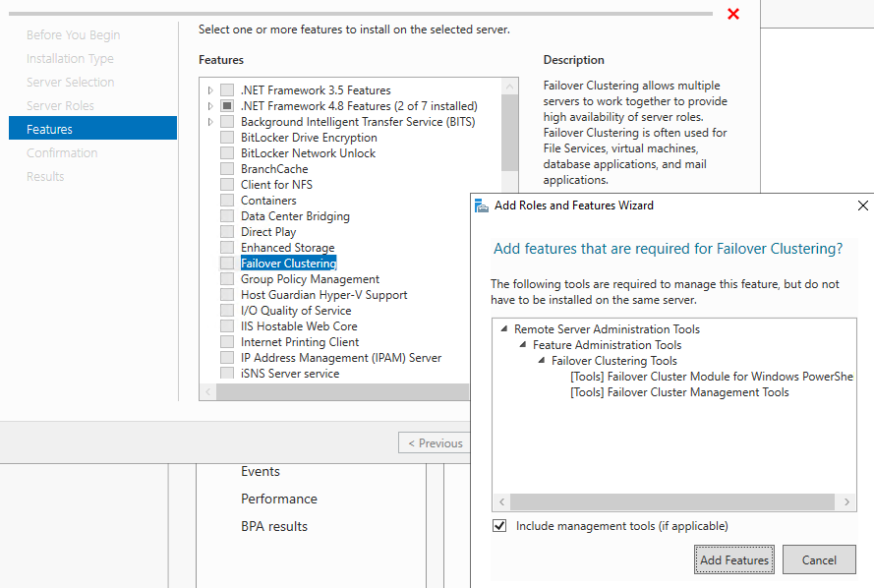Expand Background Intelligent Transfer Service (BITS)
The image size is (874, 588).
(208, 121)
